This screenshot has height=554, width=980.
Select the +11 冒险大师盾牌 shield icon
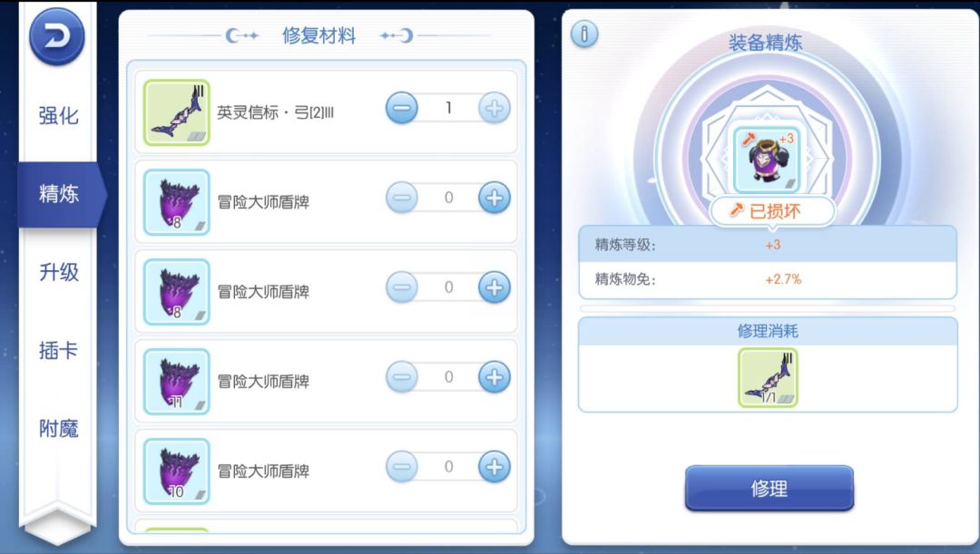[x=176, y=382]
